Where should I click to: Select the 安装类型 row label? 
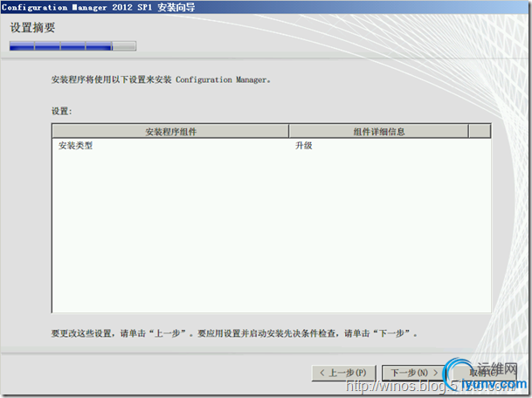75,146
